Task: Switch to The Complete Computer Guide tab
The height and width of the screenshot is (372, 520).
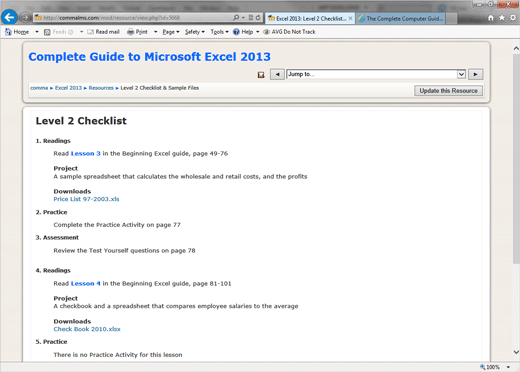Action: (x=400, y=18)
